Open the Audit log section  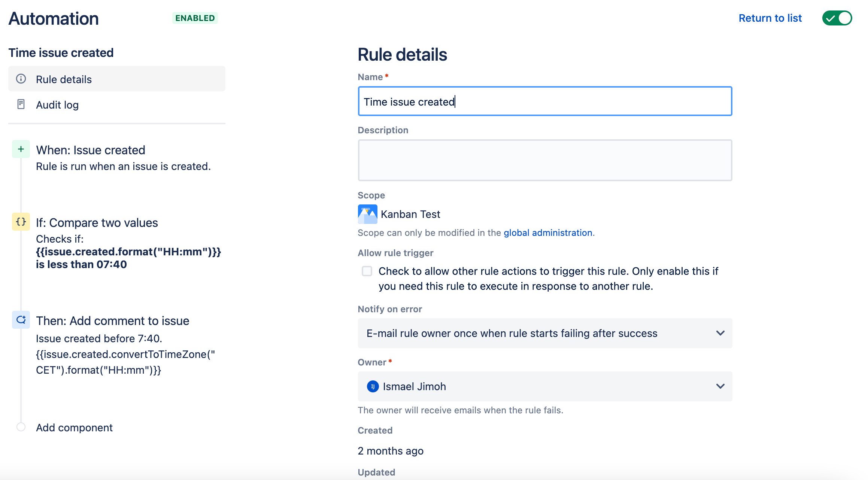pos(57,105)
